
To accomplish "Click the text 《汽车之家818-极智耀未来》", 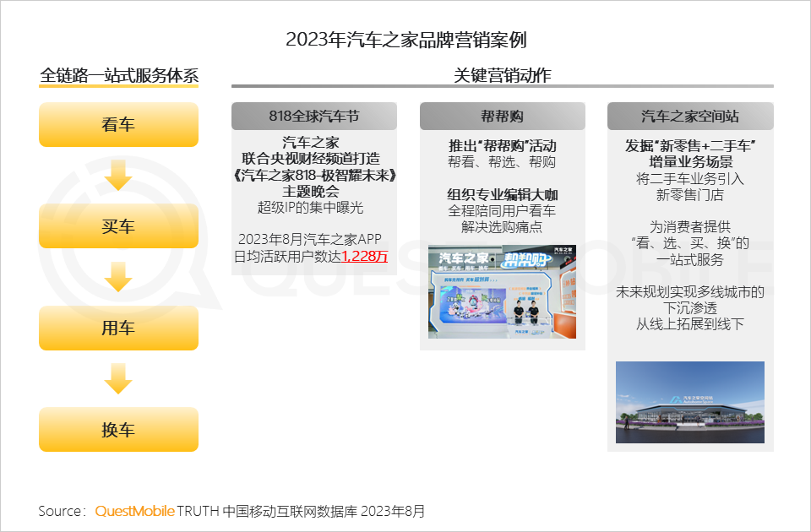I will [314, 176].
